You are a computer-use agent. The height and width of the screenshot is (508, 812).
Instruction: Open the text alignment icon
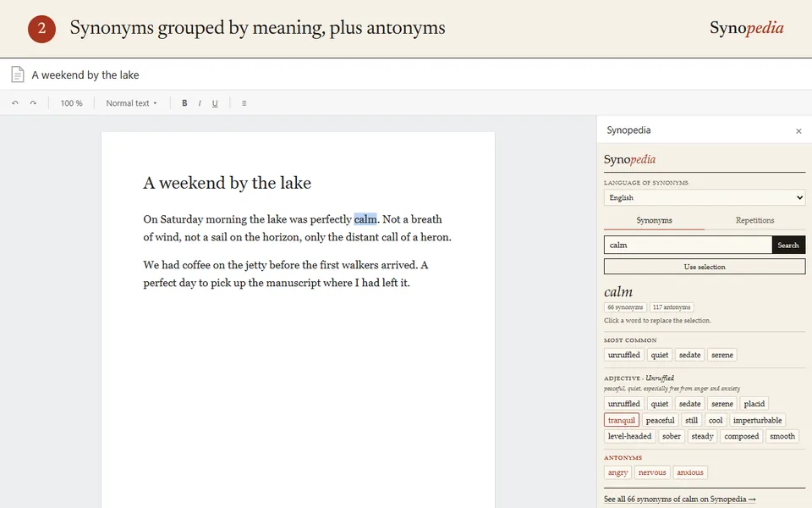(244, 103)
